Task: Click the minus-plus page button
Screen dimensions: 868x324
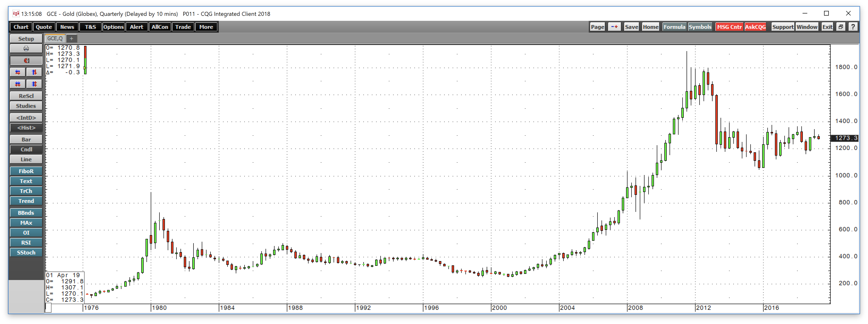Action: point(614,27)
